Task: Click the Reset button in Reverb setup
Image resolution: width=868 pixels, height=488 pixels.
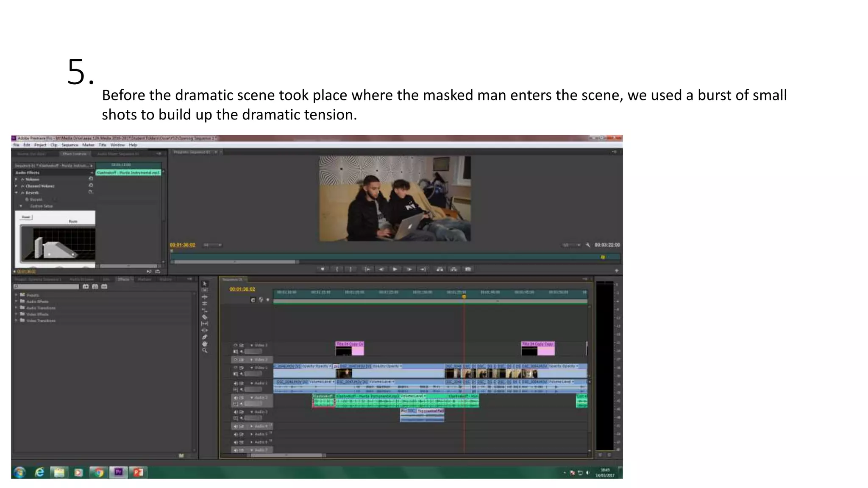Action: [26, 217]
